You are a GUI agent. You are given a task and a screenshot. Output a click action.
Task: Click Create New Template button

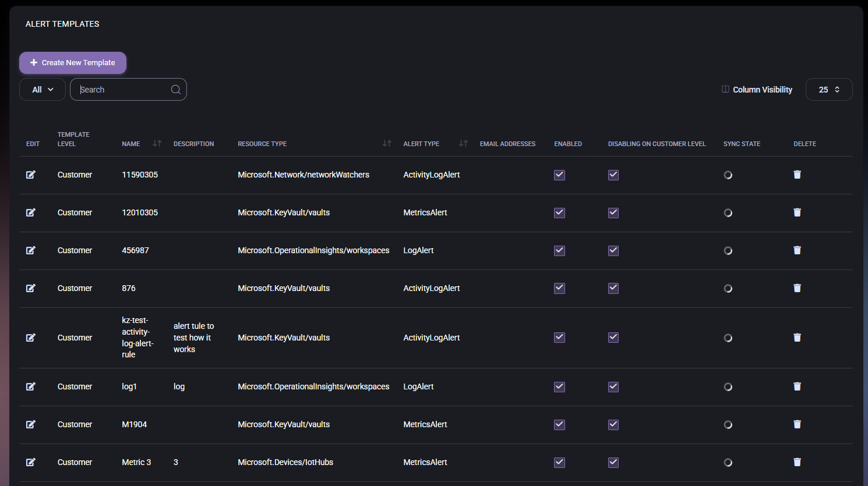pos(73,63)
